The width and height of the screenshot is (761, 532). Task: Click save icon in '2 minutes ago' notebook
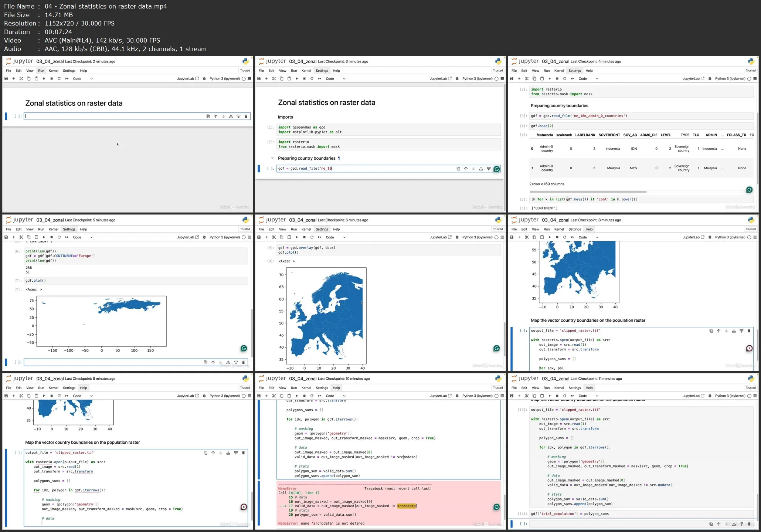tap(6, 79)
